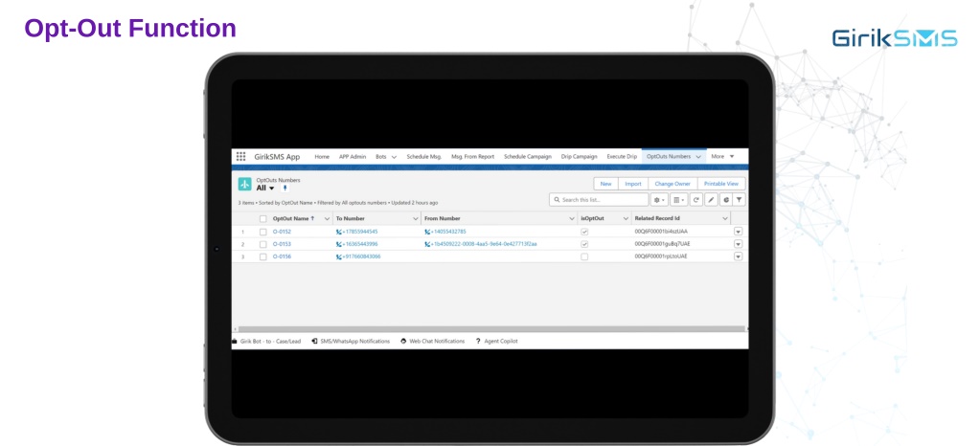
Task: Click Related Record Id 00Q6F00001bi4szUAA
Action: [661, 232]
